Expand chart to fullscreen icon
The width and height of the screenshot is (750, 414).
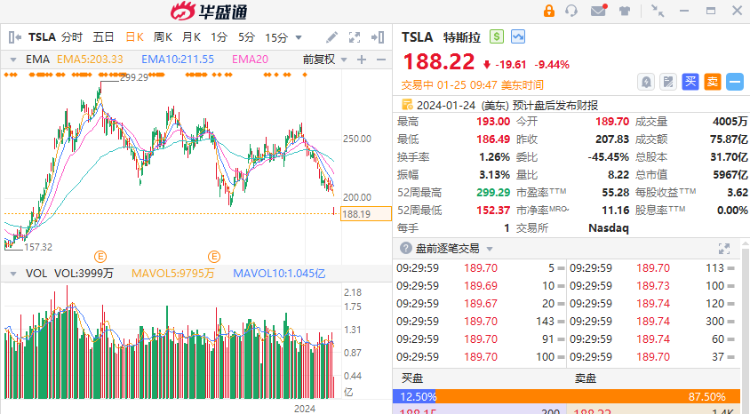pyautogui.click(x=354, y=37)
